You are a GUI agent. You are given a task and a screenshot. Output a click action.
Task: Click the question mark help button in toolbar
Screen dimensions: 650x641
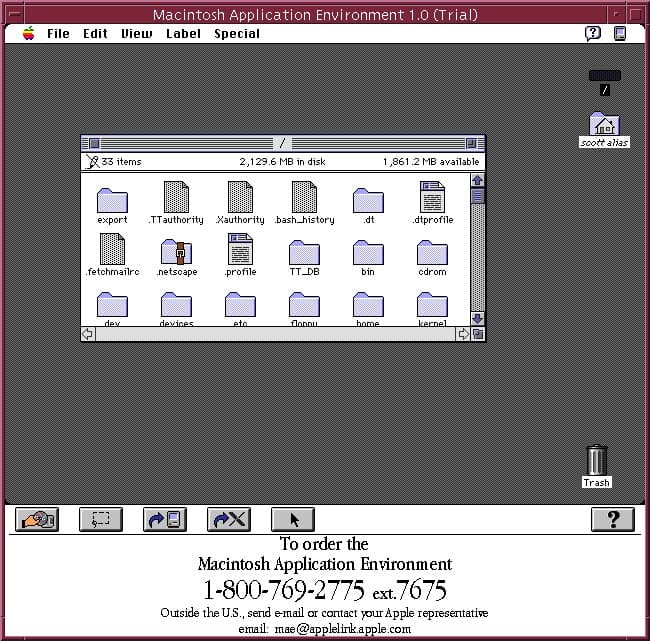click(x=613, y=519)
